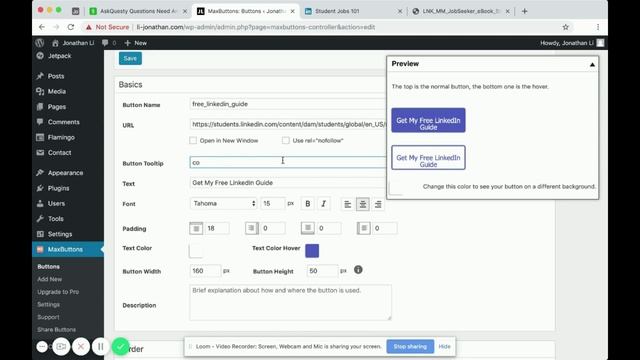Open the Tahoma font dropdown
The width and height of the screenshot is (640, 360).
[x=224, y=203]
